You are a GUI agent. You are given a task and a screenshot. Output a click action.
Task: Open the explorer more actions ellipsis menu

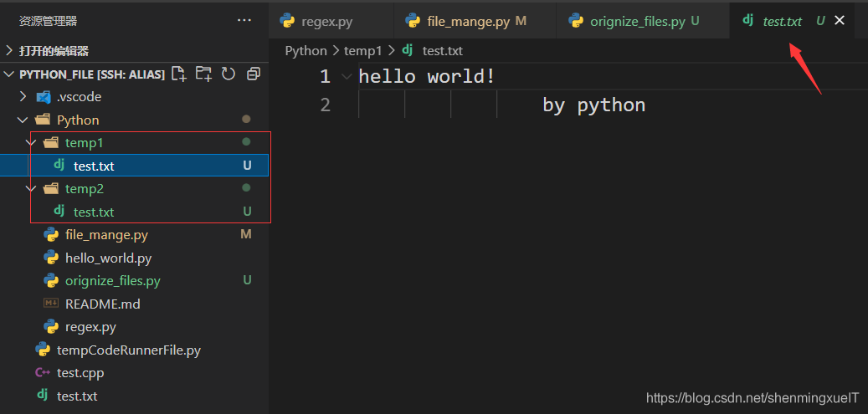point(244,20)
